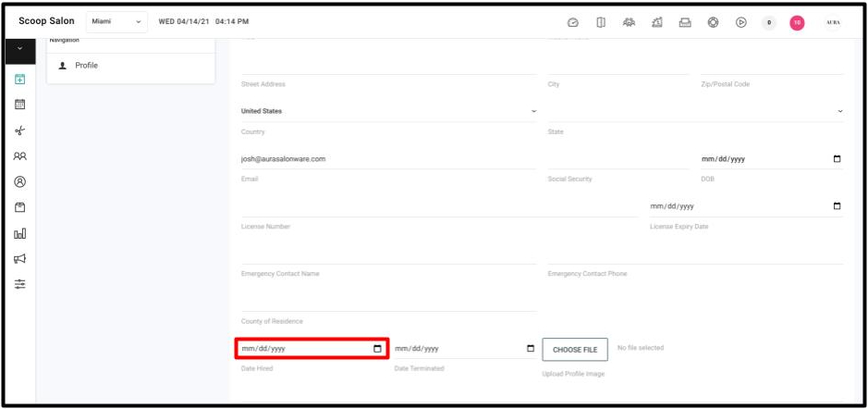
Task: Click the County of Residence field
Action: click(x=389, y=302)
